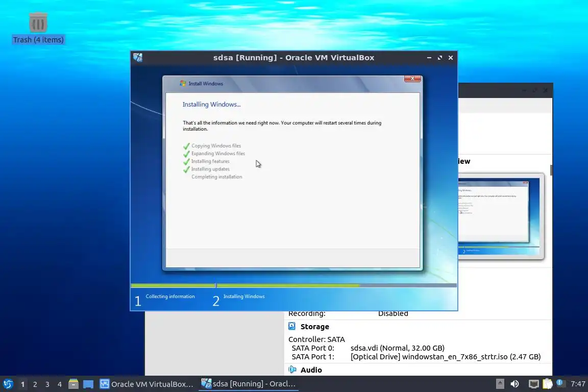Click the VirtualBox Manager details scrollbar
588x392 pixels.
pos(551,170)
